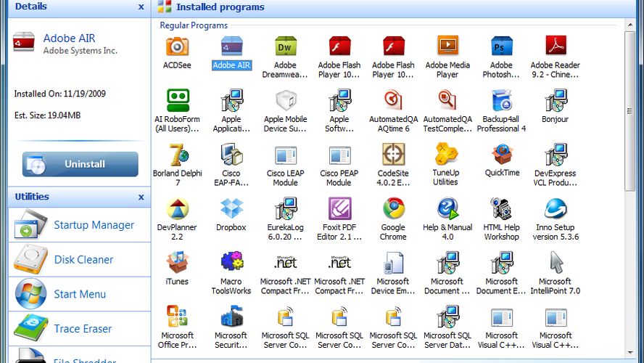The image size is (644, 363).
Task: Select the Adobe Photoshop icon
Action: click(x=501, y=46)
